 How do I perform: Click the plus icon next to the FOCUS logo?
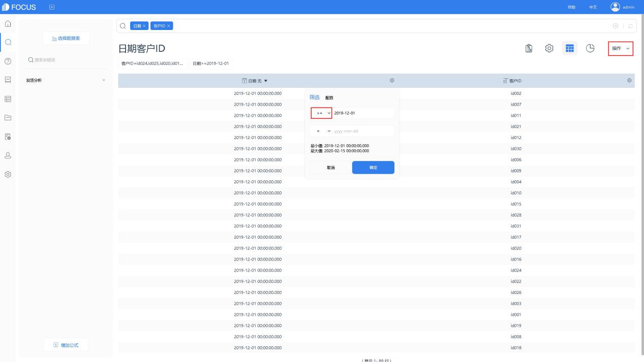52,7
